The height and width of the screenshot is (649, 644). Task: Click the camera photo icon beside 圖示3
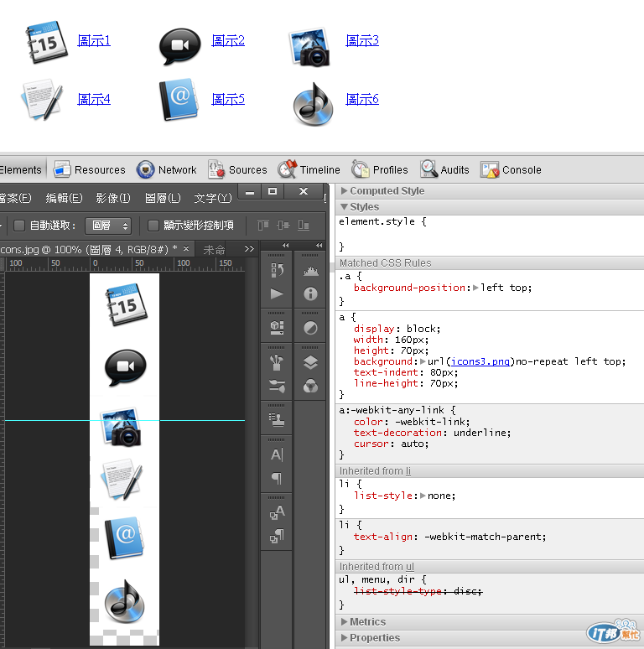pos(311,47)
